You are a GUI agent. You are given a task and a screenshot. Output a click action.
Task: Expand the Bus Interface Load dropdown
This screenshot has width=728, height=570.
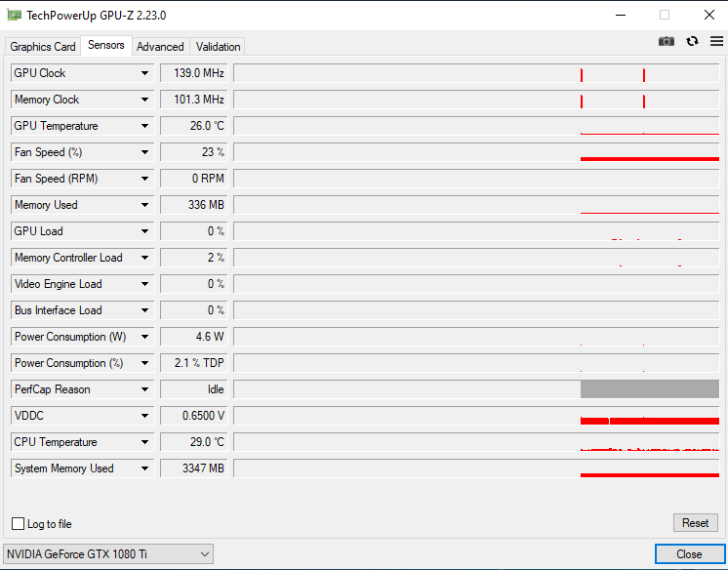pos(144,309)
